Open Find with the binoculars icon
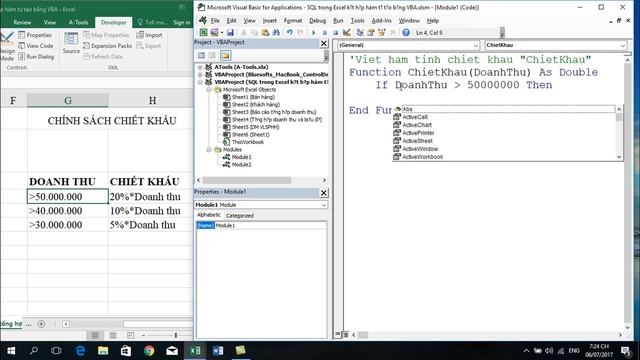The height and width of the screenshot is (360, 640). [276, 32]
